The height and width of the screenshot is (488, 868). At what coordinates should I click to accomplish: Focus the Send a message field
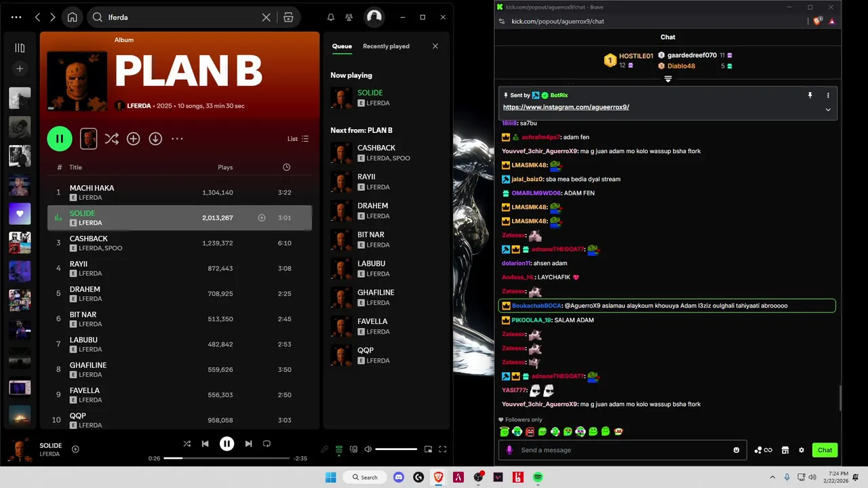tap(621, 450)
